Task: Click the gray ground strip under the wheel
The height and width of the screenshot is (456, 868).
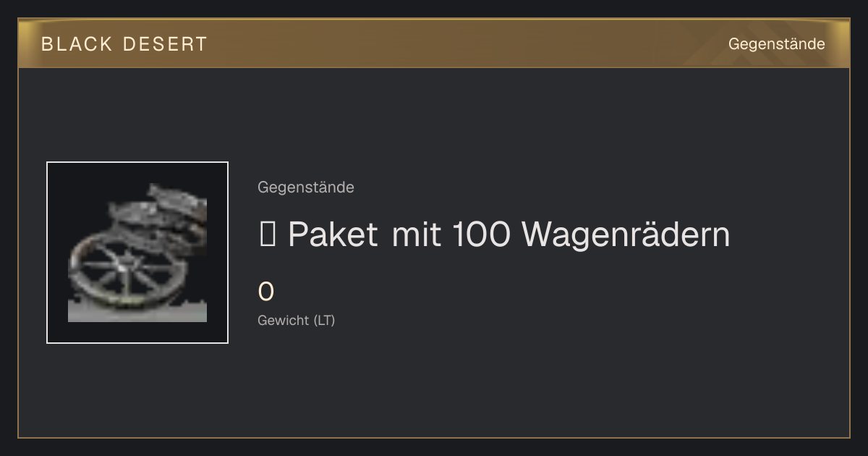Action: pyautogui.click(x=137, y=312)
